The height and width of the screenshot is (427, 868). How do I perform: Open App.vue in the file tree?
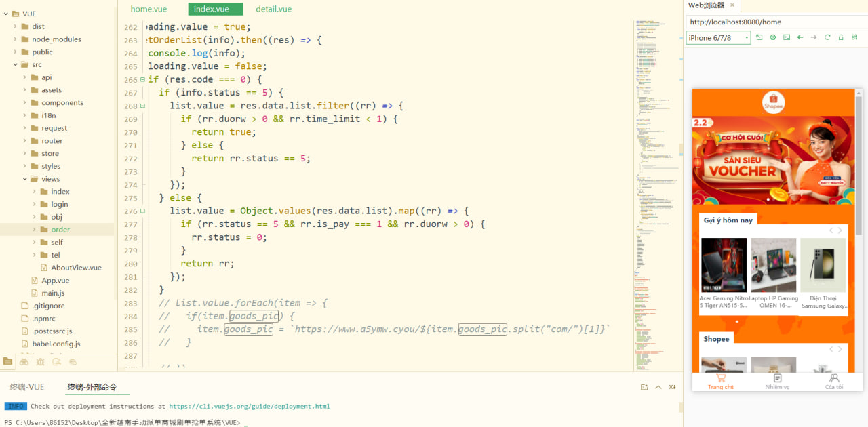(55, 281)
